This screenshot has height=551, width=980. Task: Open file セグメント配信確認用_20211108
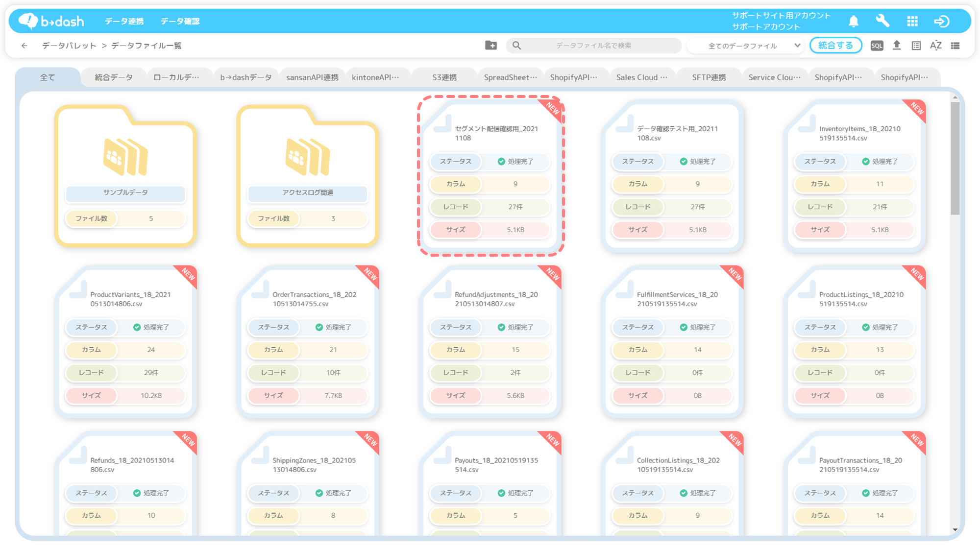(490, 176)
